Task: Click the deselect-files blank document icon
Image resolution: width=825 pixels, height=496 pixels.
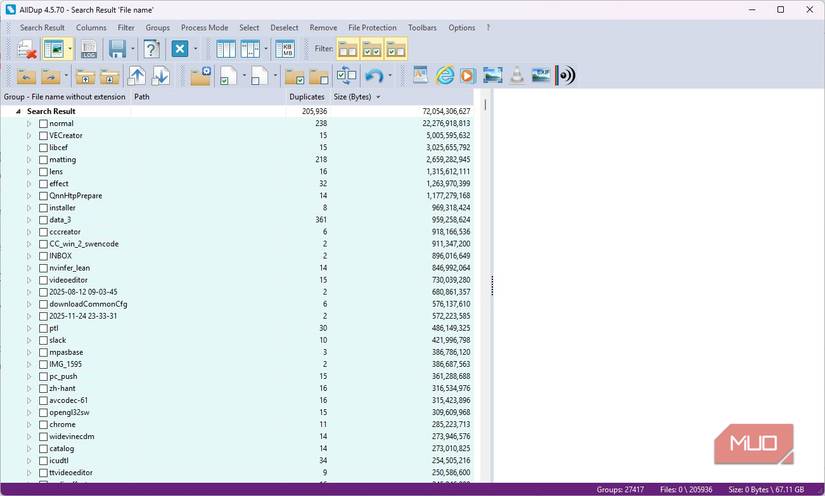Action: tap(259, 76)
